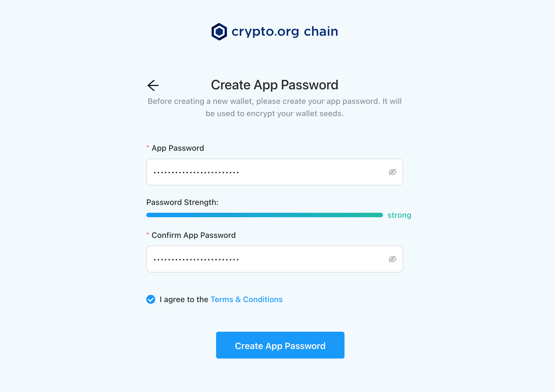Screen dimensions: 555x392
Task: Click the 'Create App Password' page heading
Action: 275,85
